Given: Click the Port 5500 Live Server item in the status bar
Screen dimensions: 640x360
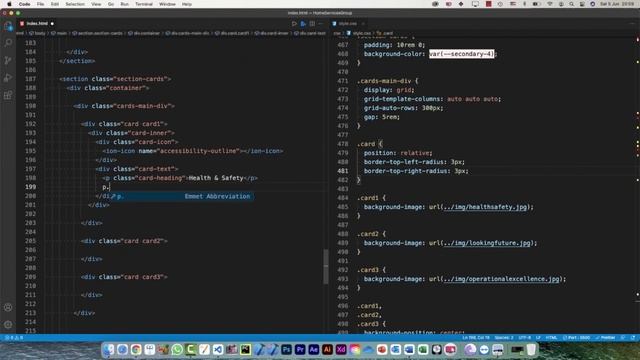Looking at the screenshot, I should pyautogui.click(x=576, y=338).
